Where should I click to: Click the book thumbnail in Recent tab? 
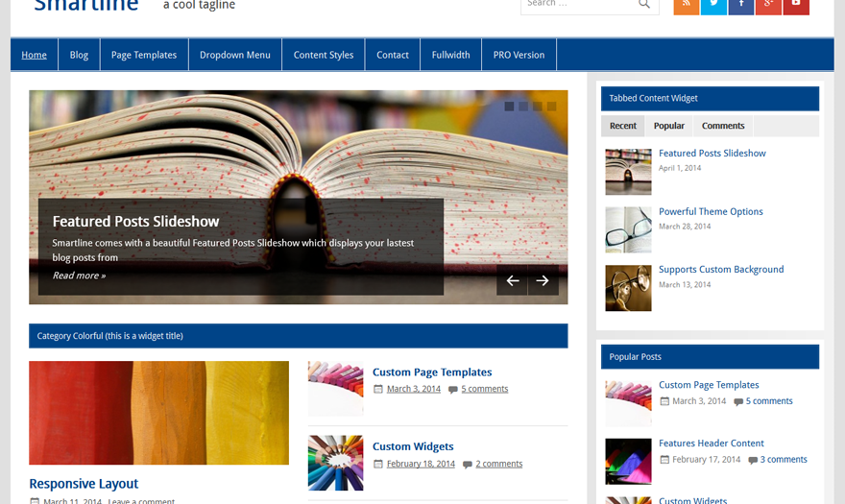click(628, 172)
